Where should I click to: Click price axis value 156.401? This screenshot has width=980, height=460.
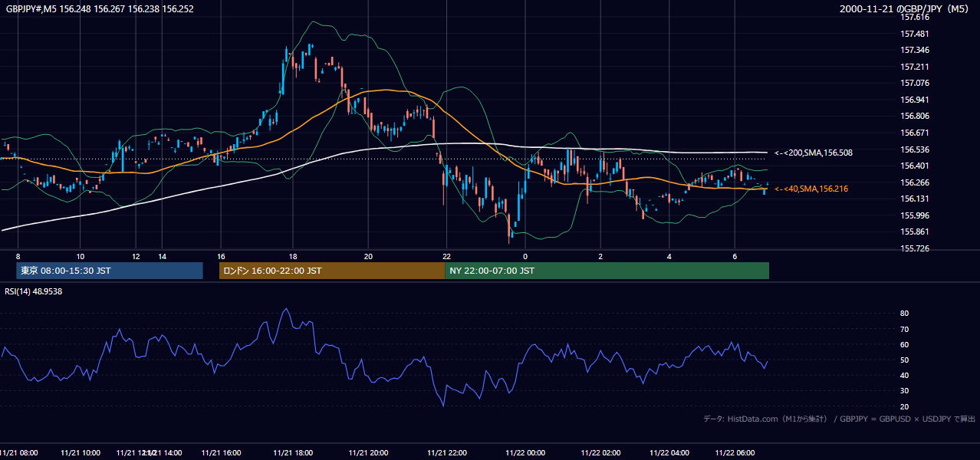916,166
